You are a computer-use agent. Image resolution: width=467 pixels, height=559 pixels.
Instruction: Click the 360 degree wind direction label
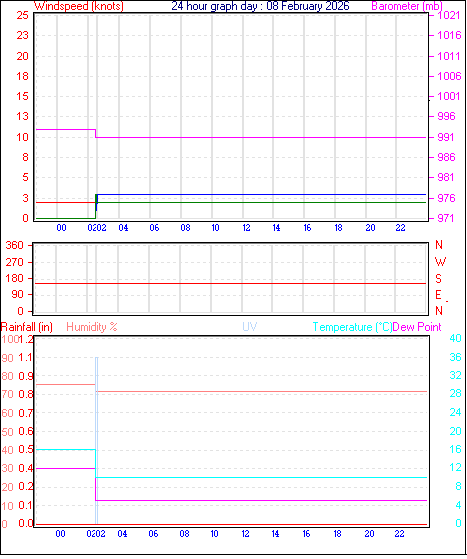click(15, 245)
